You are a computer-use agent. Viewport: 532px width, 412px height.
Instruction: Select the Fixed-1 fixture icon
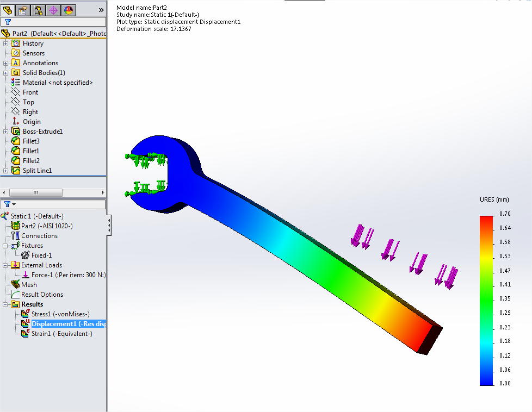point(25,255)
